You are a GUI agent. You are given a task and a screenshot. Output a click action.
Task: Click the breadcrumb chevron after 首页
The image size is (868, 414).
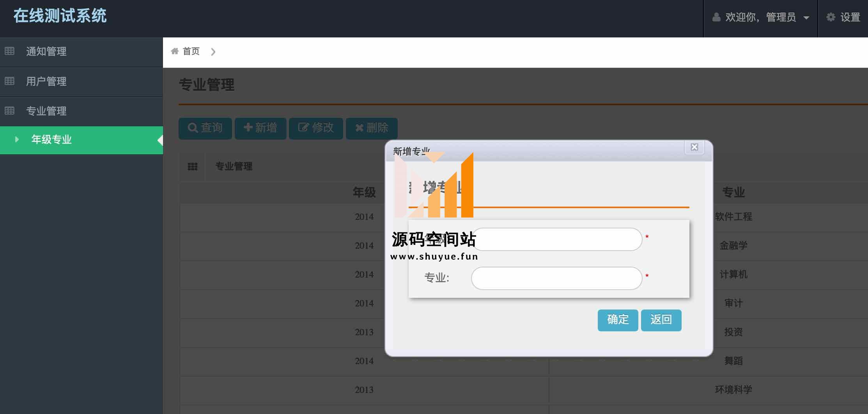tap(213, 52)
